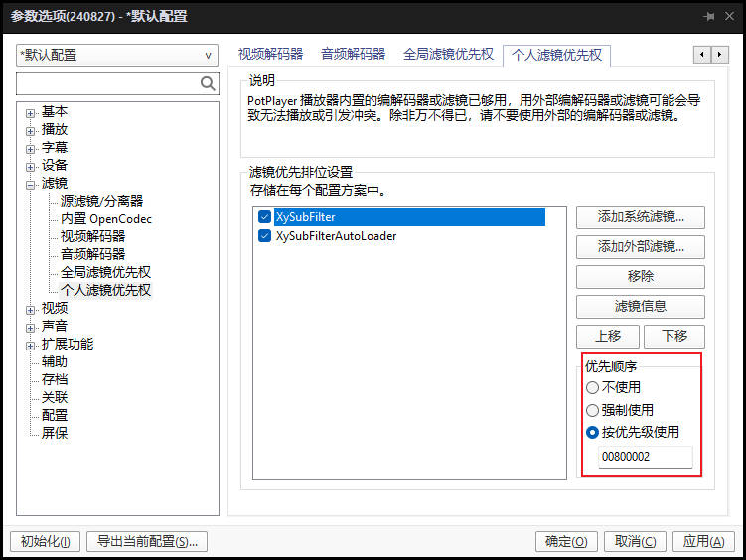This screenshot has width=746, height=560.
Task: Select the 设备 tree item
Action: pyautogui.click(x=55, y=166)
